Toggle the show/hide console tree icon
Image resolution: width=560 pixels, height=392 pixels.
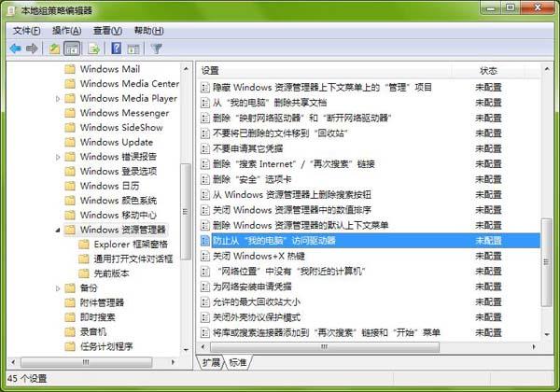(72, 49)
